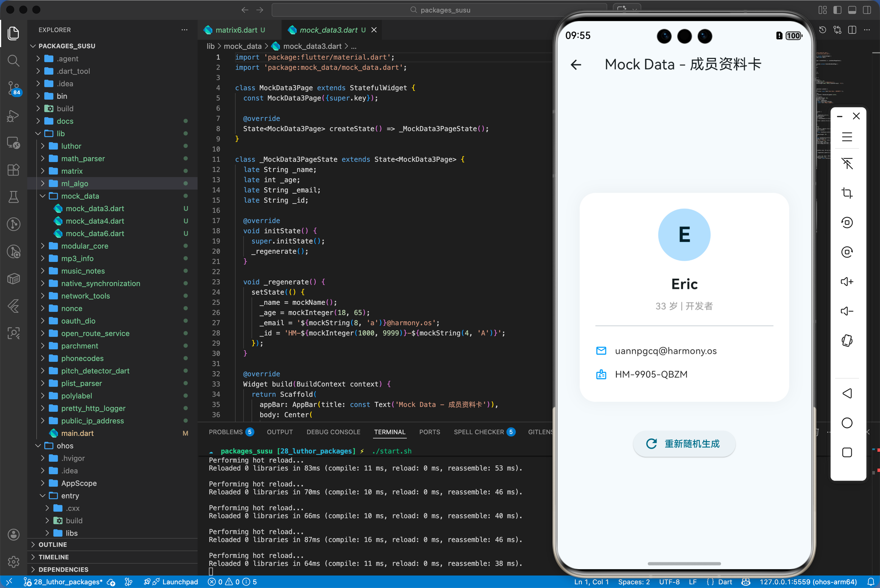Tap the 重新随机生成 button
880x588 pixels.
tap(684, 444)
